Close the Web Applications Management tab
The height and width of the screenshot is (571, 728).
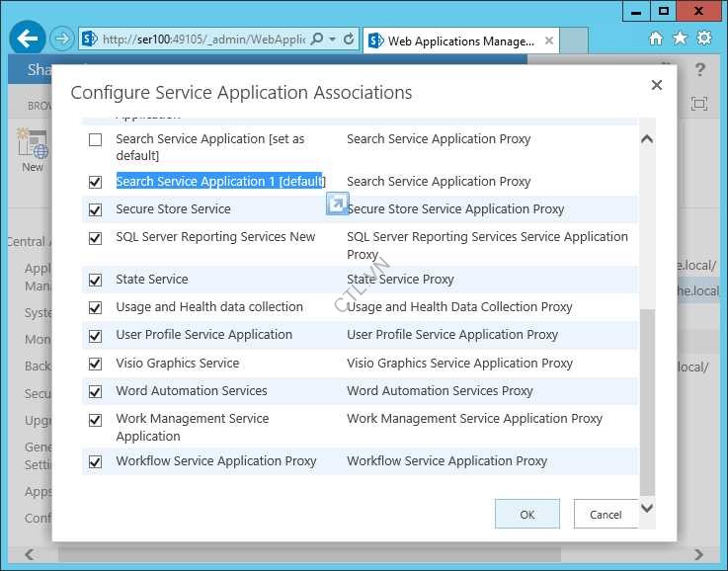[x=549, y=41]
